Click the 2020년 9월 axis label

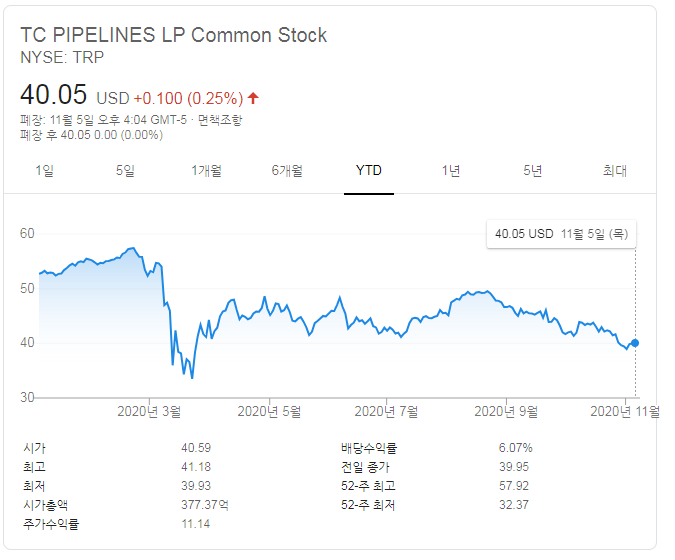506,411
